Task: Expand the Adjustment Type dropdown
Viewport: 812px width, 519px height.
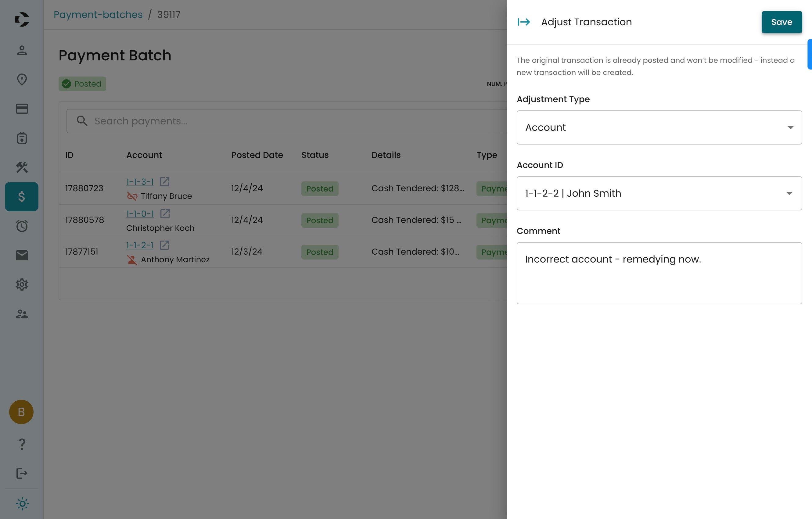Action: pos(659,127)
